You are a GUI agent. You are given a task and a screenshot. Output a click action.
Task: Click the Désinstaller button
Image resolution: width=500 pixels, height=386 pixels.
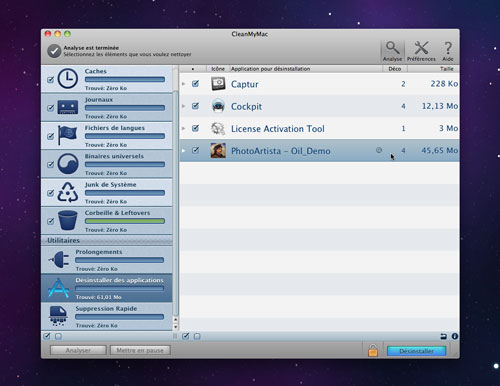[x=416, y=351]
